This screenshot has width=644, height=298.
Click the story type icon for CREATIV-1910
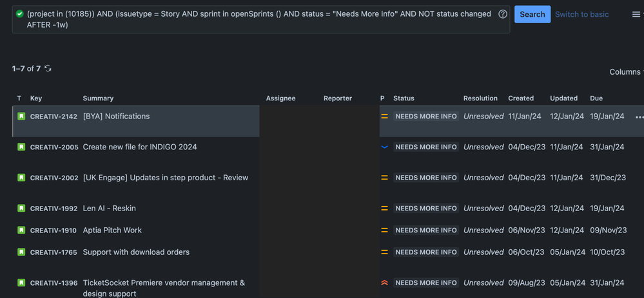pyautogui.click(x=21, y=230)
